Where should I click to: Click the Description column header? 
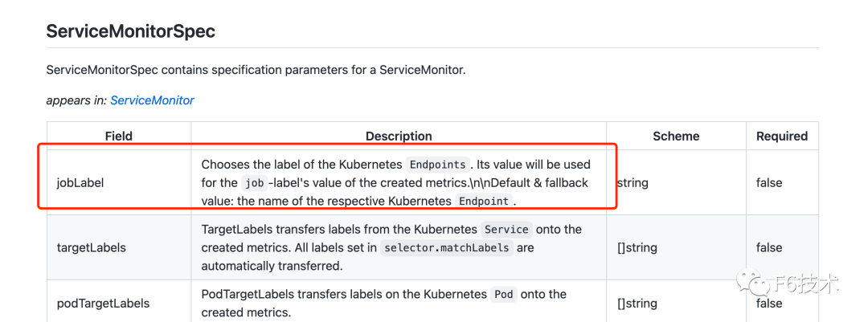point(399,136)
